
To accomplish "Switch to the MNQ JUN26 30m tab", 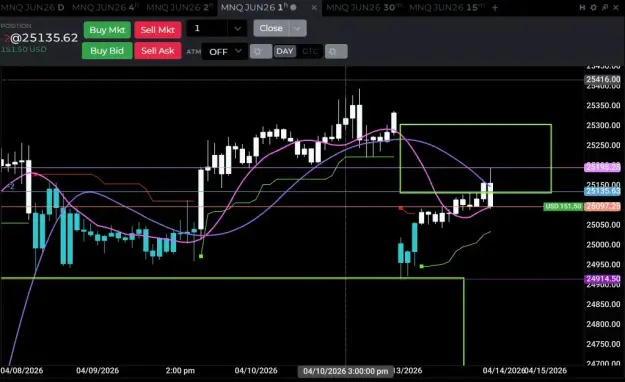I will click(364, 8).
